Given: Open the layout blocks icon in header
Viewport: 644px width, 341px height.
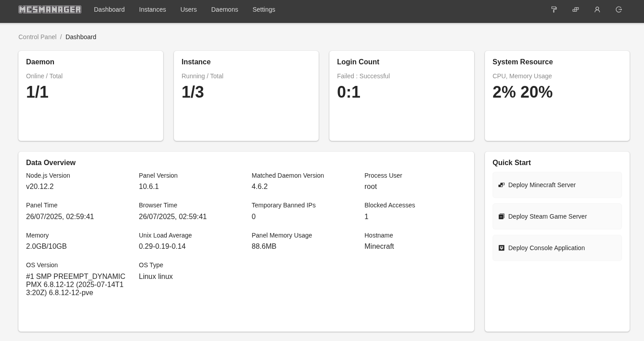Looking at the screenshot, I should (x=576, y=9).
